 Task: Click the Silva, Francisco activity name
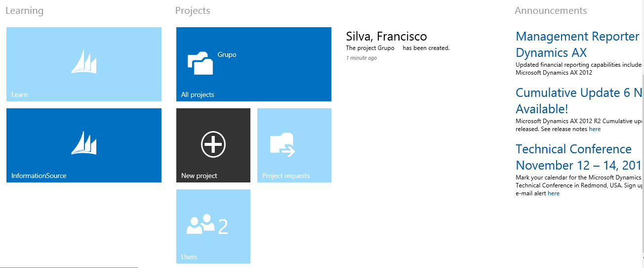coord(386,36)
